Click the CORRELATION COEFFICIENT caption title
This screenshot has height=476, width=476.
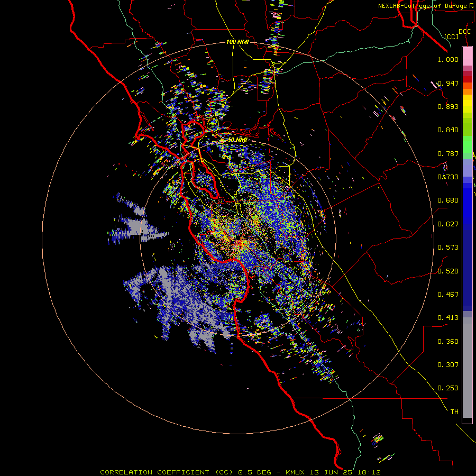pyautogui.click(x=154, y=472)
